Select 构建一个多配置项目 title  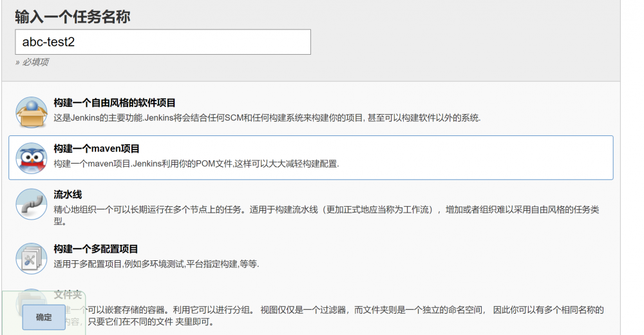(x=96, y=249)
